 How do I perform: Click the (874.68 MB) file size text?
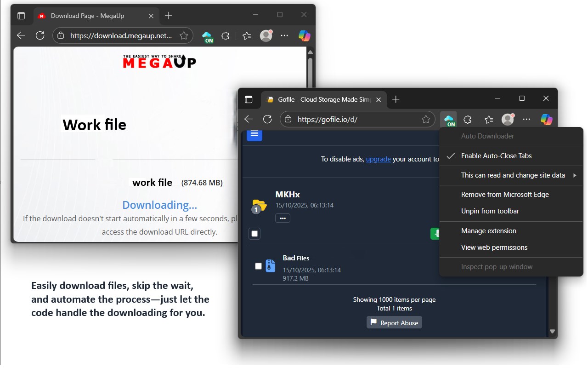[202, 183]
